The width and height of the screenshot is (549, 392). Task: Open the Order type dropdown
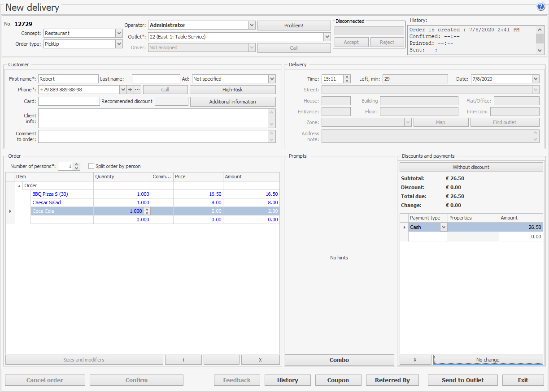[x=119, y=44]
